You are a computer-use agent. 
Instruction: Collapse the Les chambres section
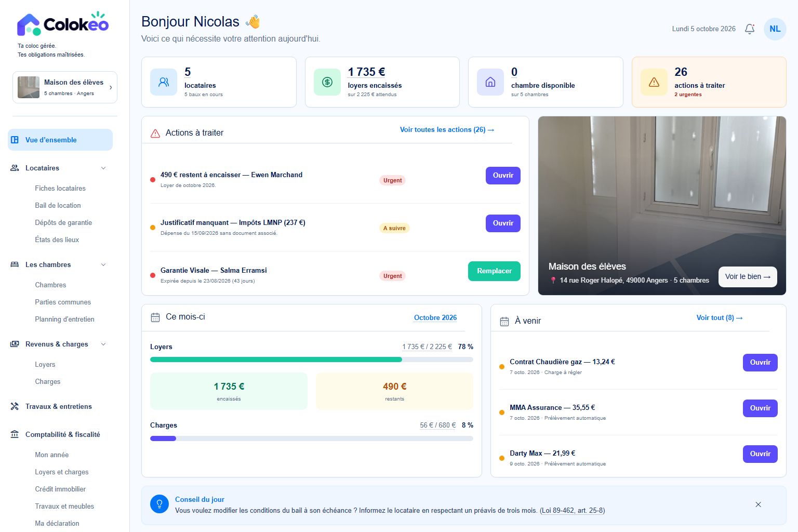[x=103, y=264]
